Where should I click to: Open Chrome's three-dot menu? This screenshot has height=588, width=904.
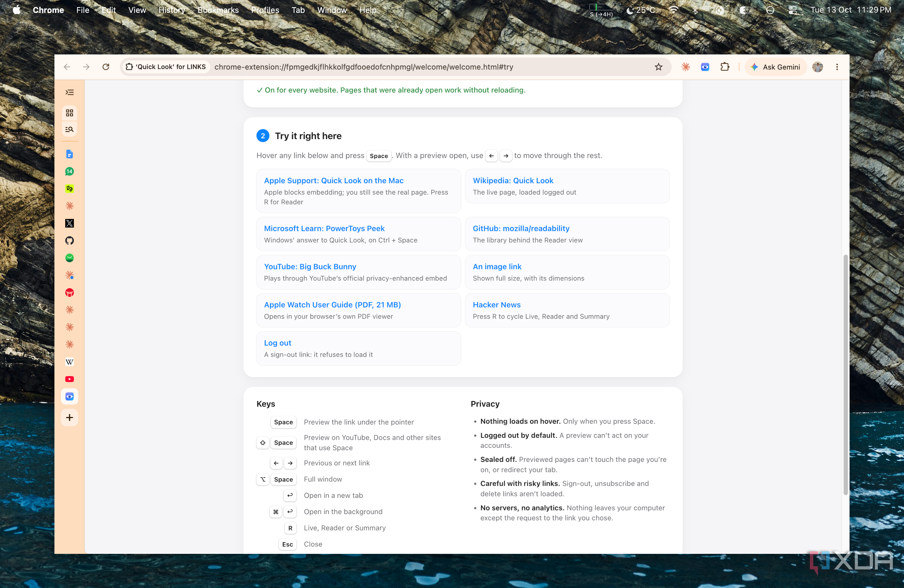click(837, 67)
